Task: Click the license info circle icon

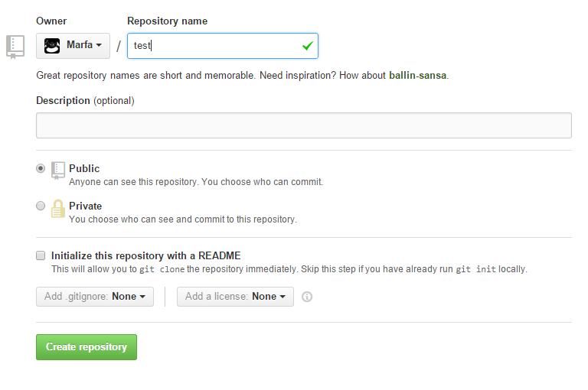Action: point(307,297)
